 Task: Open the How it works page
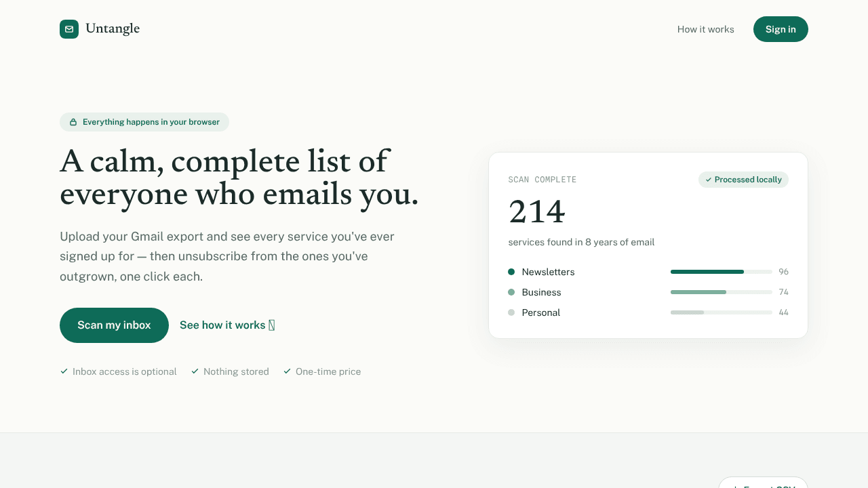[706, 29]
